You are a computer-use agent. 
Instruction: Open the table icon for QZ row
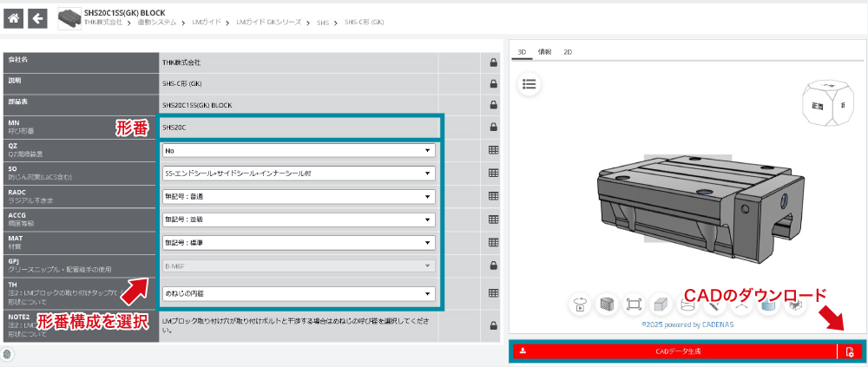pyautogui.click(x=493, y=150)
